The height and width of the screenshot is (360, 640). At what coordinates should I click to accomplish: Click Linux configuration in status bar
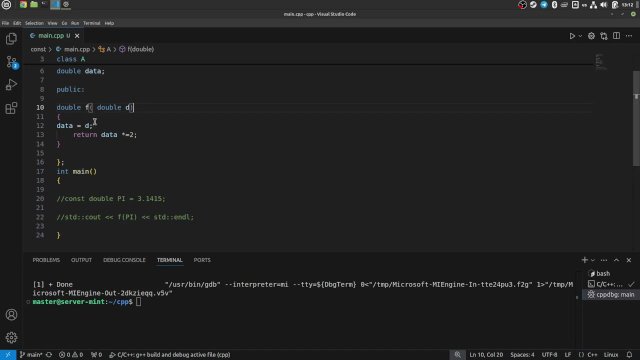click(611, 355)
